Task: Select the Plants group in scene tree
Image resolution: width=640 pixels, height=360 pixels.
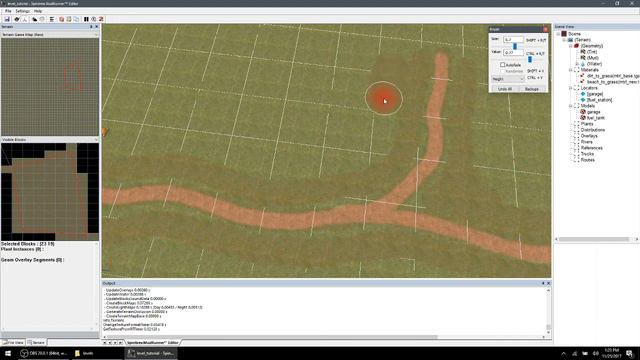Action: click(587, 124)
